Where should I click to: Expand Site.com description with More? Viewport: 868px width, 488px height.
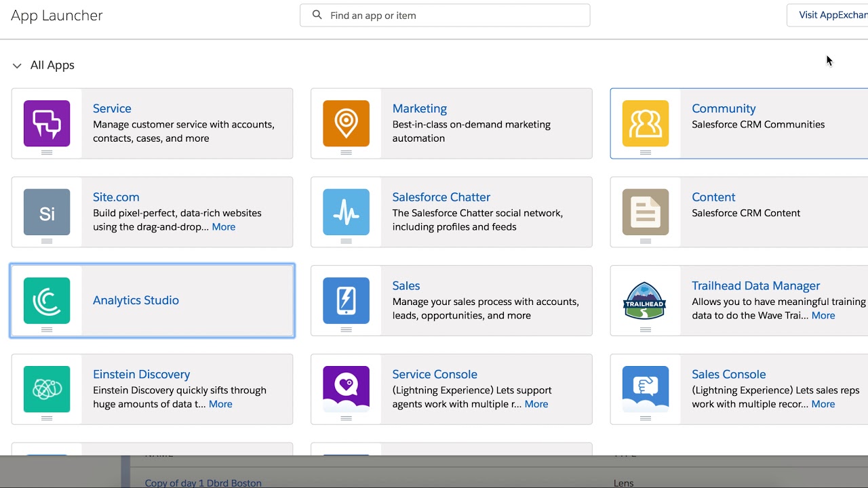224,227
